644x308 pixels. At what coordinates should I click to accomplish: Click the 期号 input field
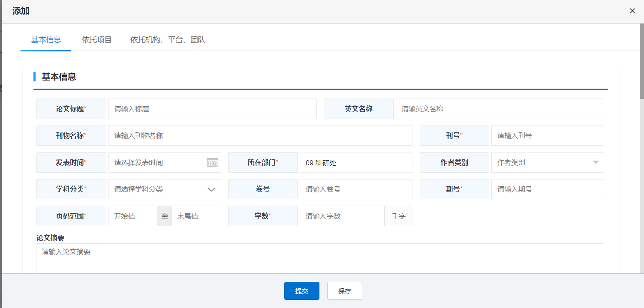(x=547, y=189)
